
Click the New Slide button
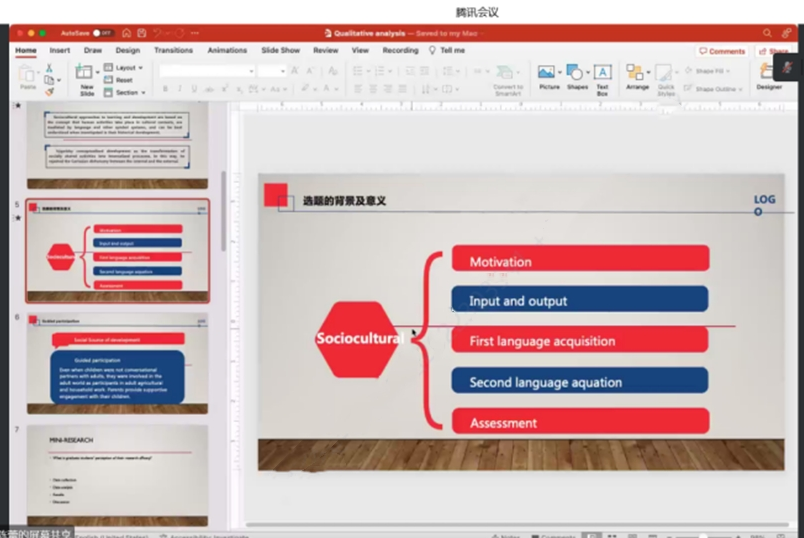coord(87,77)
